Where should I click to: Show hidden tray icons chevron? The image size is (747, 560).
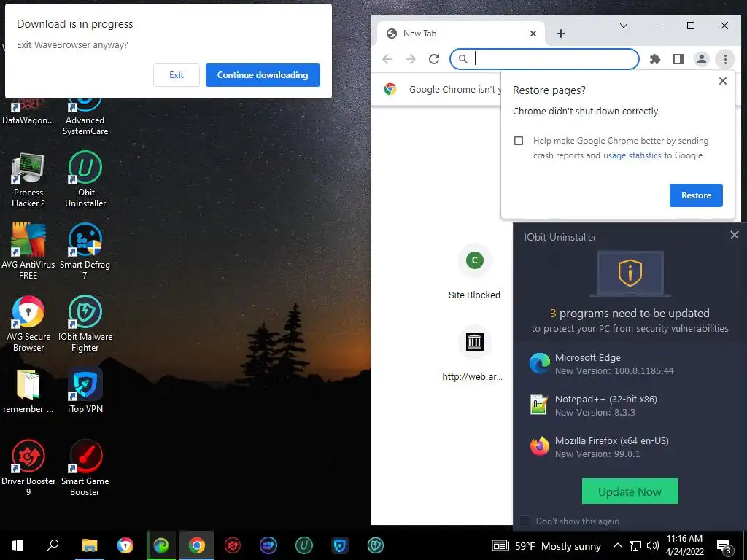pyautogui.click(x=617, y=545)
